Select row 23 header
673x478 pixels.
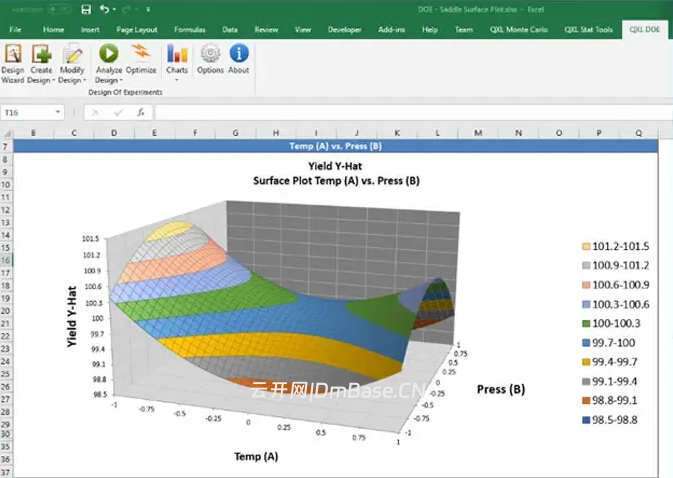click(x=6, y=349)
